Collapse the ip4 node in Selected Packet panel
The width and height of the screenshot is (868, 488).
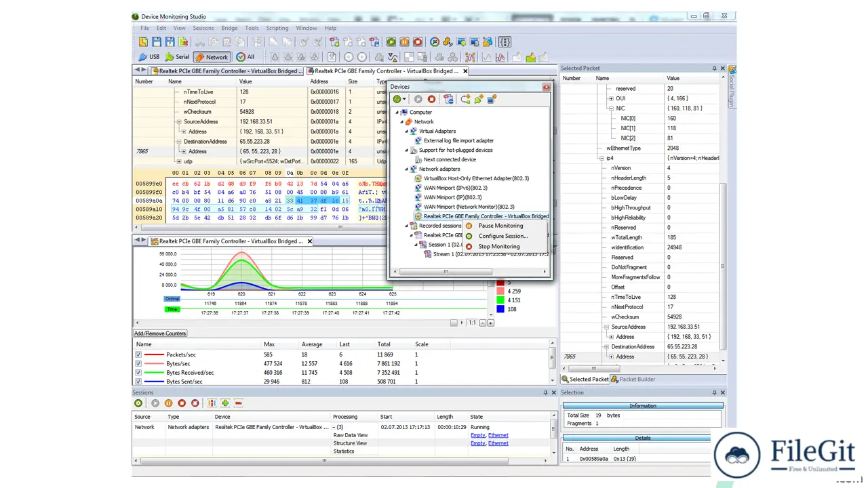pos(601,158)
